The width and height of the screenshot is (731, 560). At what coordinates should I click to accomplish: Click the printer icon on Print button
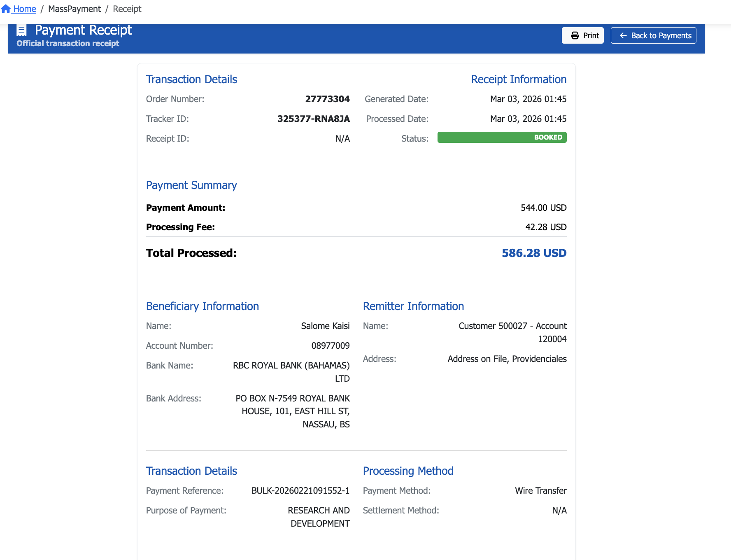coord(575,36)
